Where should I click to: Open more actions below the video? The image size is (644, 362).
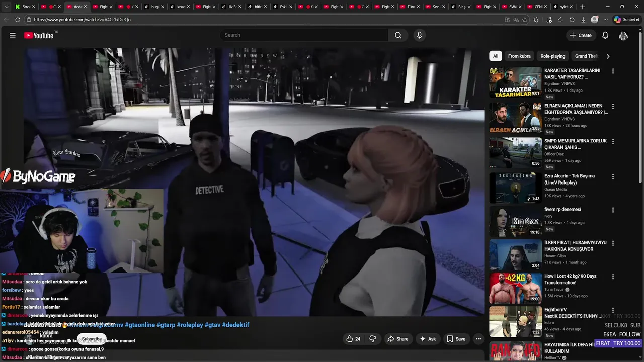(478, 339)
